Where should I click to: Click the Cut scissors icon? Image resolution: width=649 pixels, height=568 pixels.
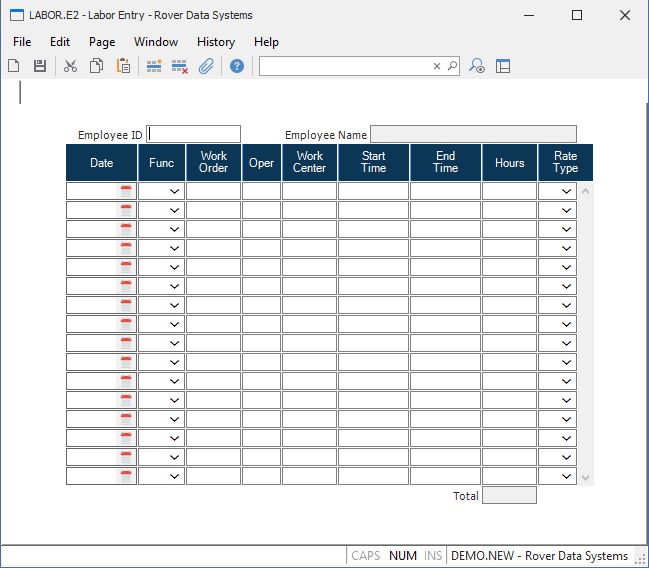70,66
